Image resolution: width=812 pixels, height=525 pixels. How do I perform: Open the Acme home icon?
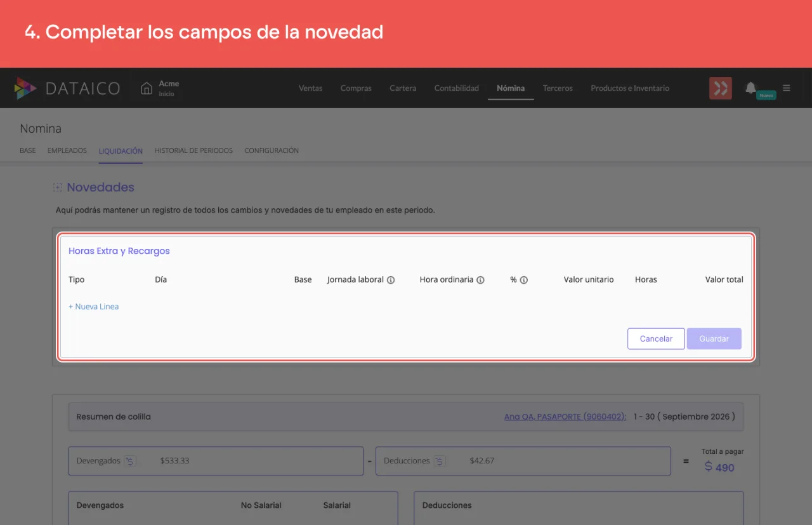pyautogui.click(x=147, y=88)
